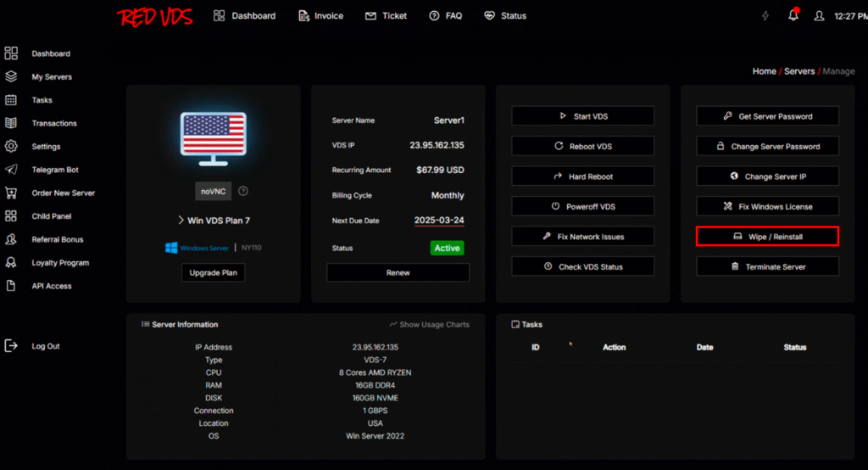Click the Tasks calendar icon in sidebar
Viewport: 868px width, 470px height.
[x=11, y=100]
